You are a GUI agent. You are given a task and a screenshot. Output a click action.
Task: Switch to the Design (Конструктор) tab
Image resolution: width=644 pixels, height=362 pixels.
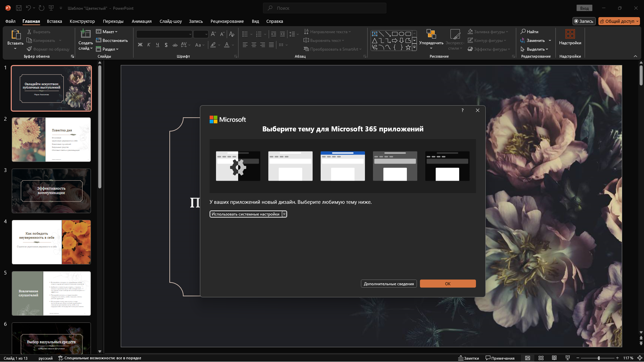click(82, 21)
